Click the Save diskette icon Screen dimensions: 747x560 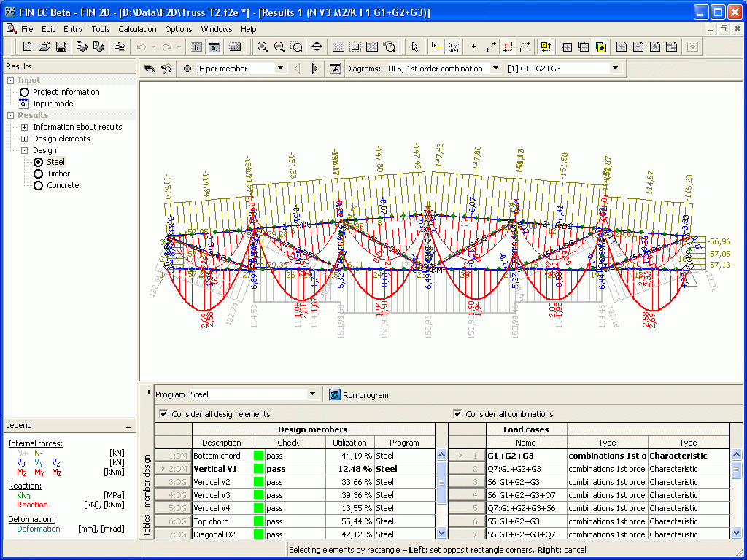pyautogui.click(x=61, y=47)
